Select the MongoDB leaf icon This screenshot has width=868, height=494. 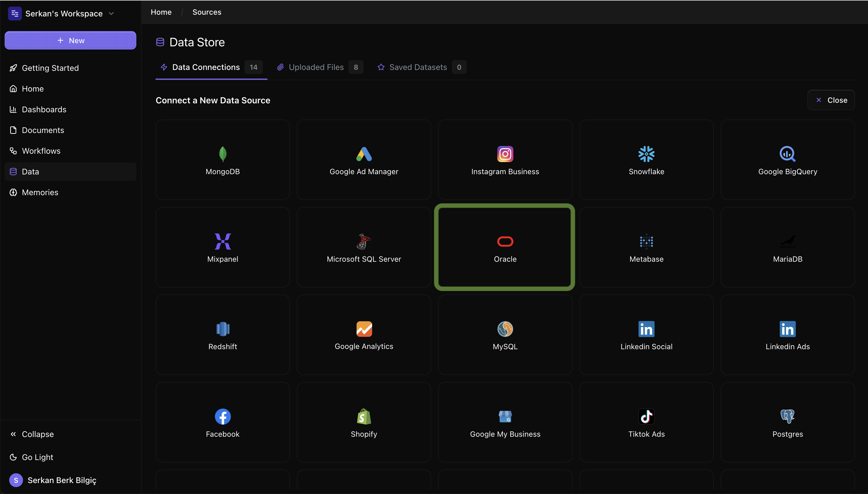coord(223,154)
